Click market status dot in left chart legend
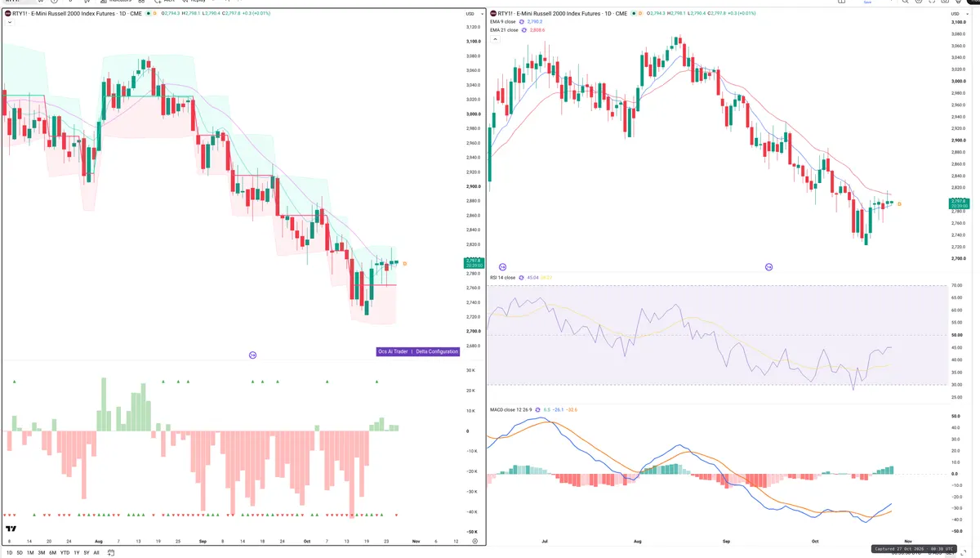980x558 pixels. (148, 14)
